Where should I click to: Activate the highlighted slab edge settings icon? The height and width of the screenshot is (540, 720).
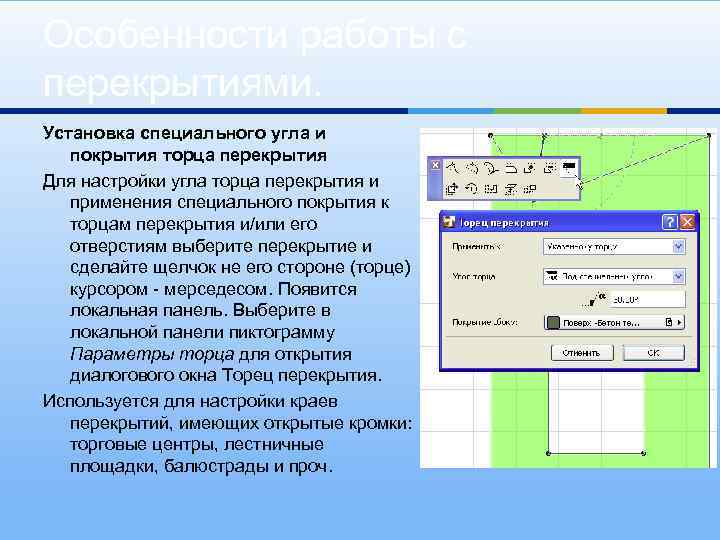coord(569,169)
